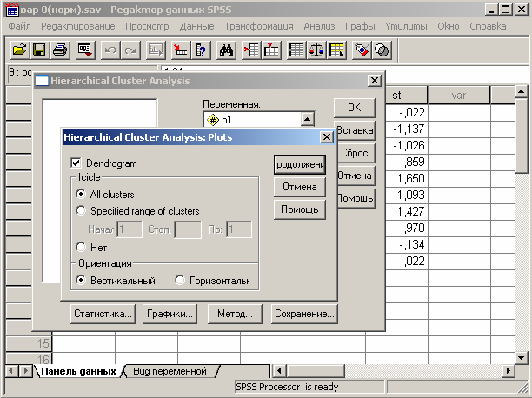Open the Данные menu
Image resolution: width=532 pixels, height=398 pixels.
coord(196,26)
